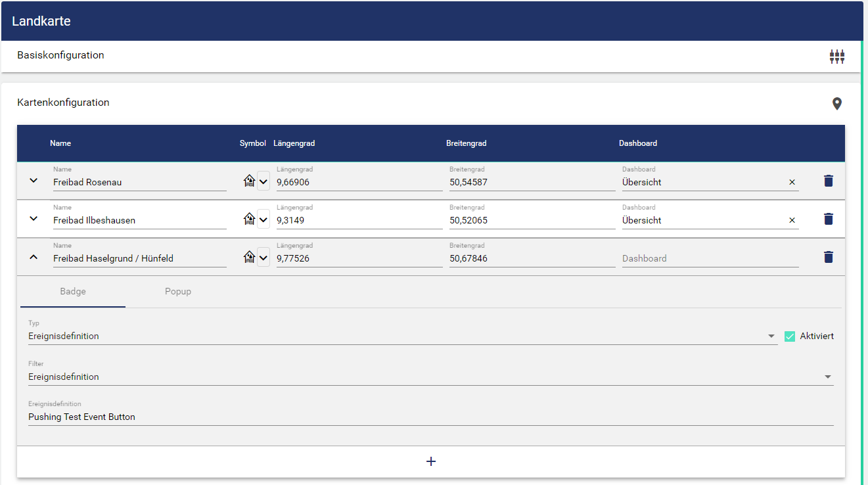Expand the Freibad Rosenau row
868x485 pixels.
tap(34, 181)
